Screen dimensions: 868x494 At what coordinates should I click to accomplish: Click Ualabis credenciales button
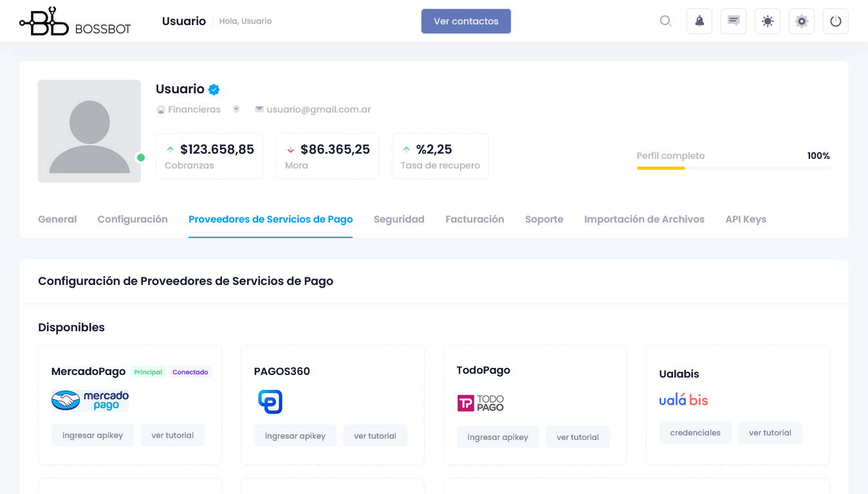(x=696, y=433)
